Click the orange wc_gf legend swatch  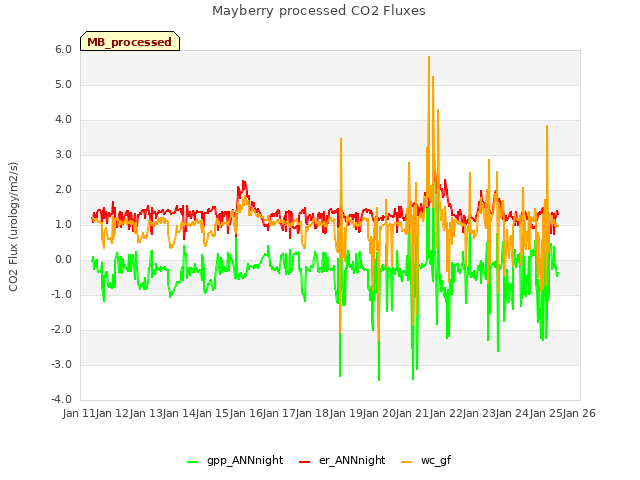coord(407,462)
